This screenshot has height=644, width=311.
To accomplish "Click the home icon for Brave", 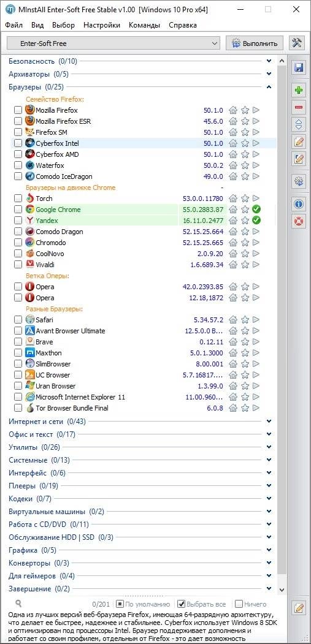I will coord(233,342).
